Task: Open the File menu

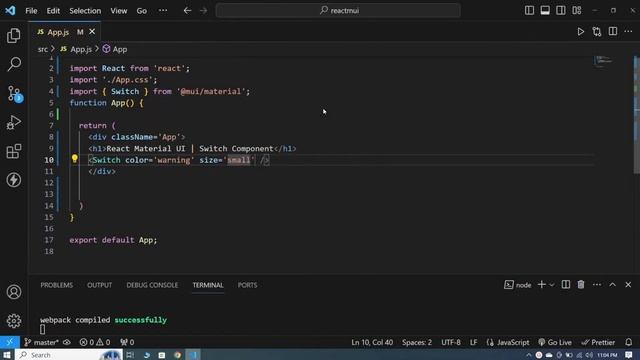Action: tap(31, 11)
